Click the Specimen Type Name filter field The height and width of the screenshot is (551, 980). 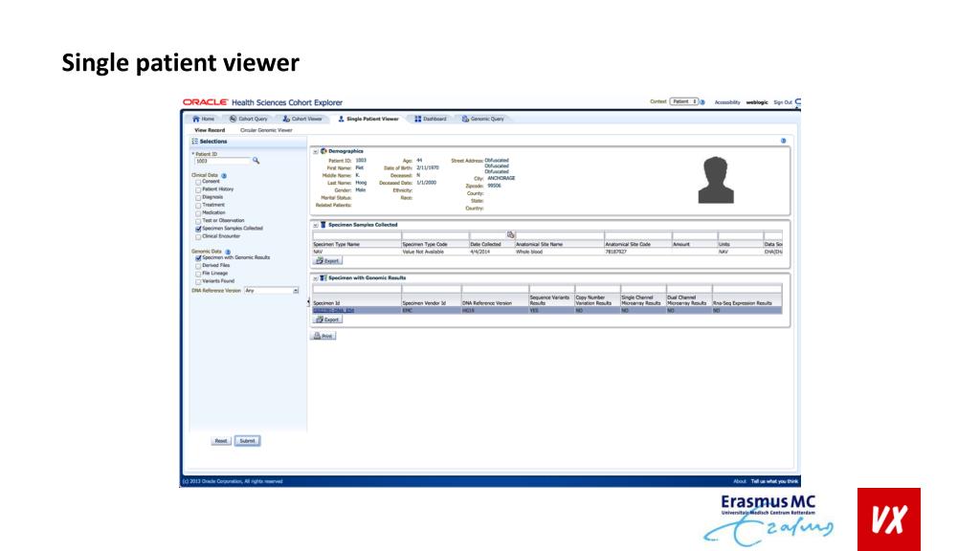356,235
